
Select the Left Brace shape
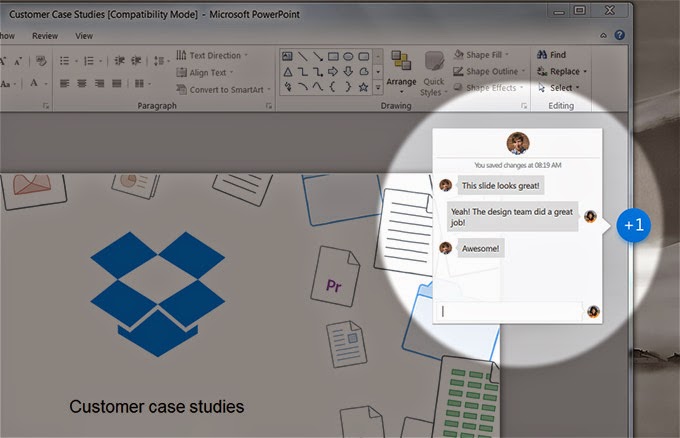pyautogui.click(x=333, y=87)
